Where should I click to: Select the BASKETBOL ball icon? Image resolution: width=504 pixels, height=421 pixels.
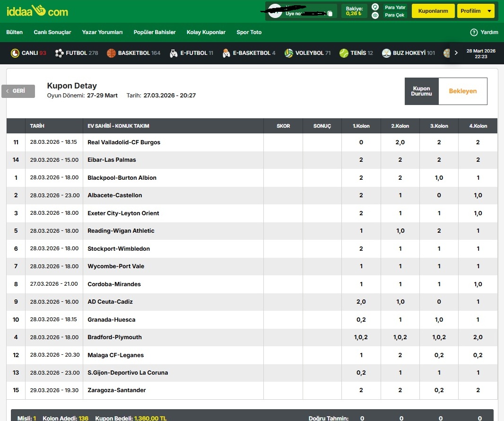coord(111,53)
